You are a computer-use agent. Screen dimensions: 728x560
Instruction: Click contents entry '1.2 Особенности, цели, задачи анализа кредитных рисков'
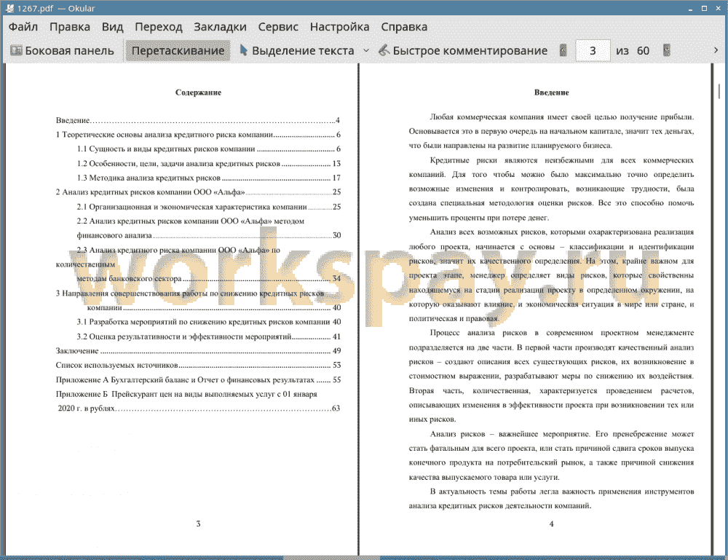coord(209,163)
